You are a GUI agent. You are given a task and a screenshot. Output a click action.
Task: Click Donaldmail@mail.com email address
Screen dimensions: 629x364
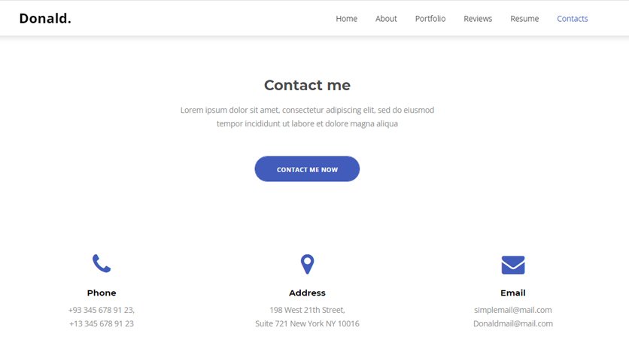click(513, 323)
